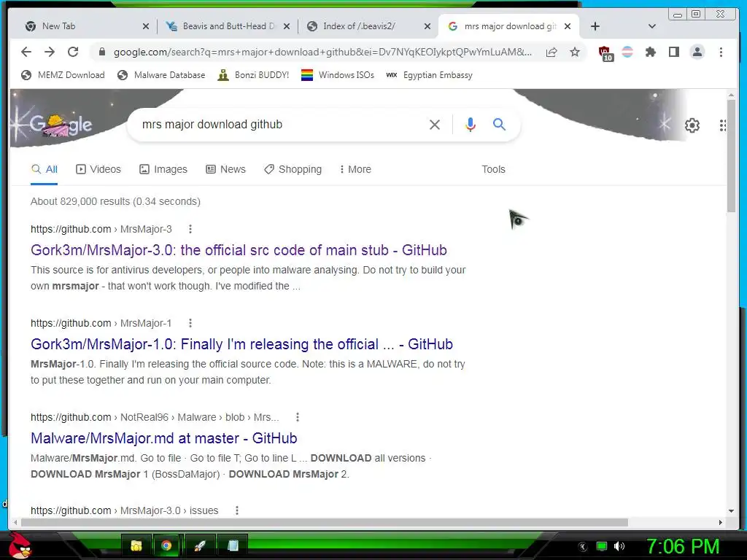Viewport: 747px width, 560px height.
Task: Open Gork3m/MrsMajor-3.0 GitHub result
Action: (239, 250)
